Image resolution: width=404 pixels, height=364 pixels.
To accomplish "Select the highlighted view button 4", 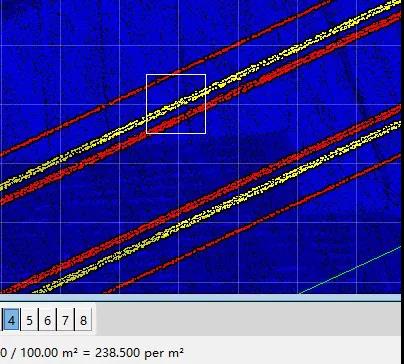I will point(11,320).
